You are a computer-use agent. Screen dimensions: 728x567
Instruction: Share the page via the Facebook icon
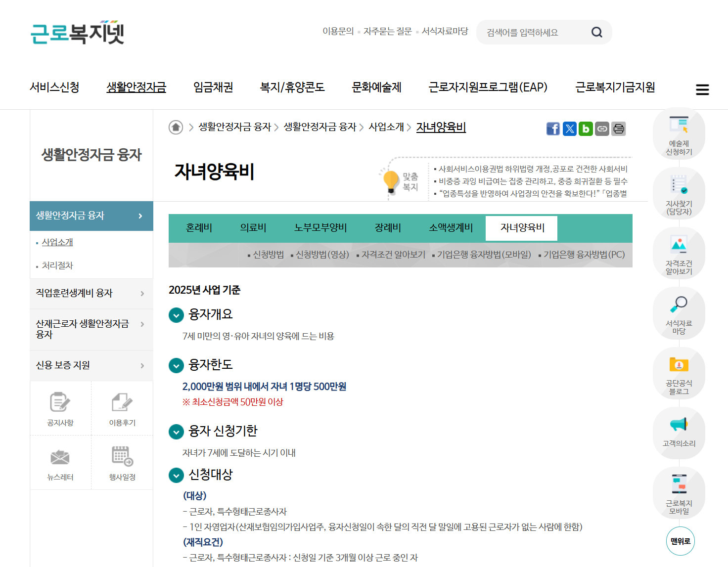[553, 129]
